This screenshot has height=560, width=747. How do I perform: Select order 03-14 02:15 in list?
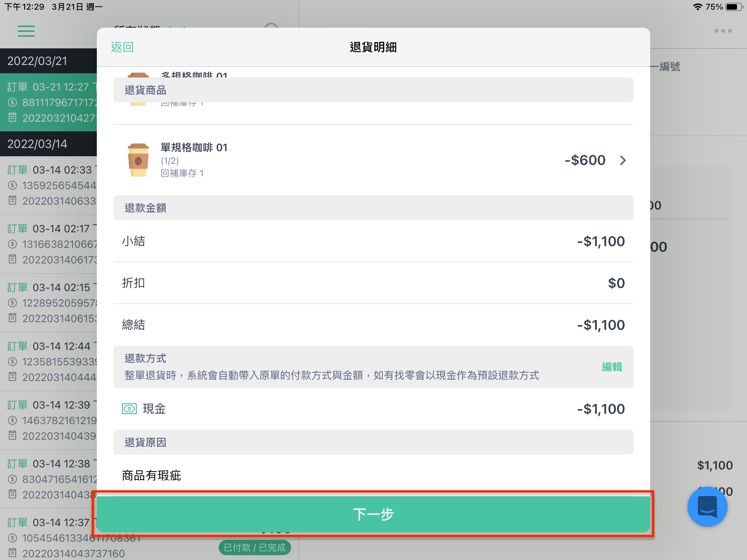[48, 303]
